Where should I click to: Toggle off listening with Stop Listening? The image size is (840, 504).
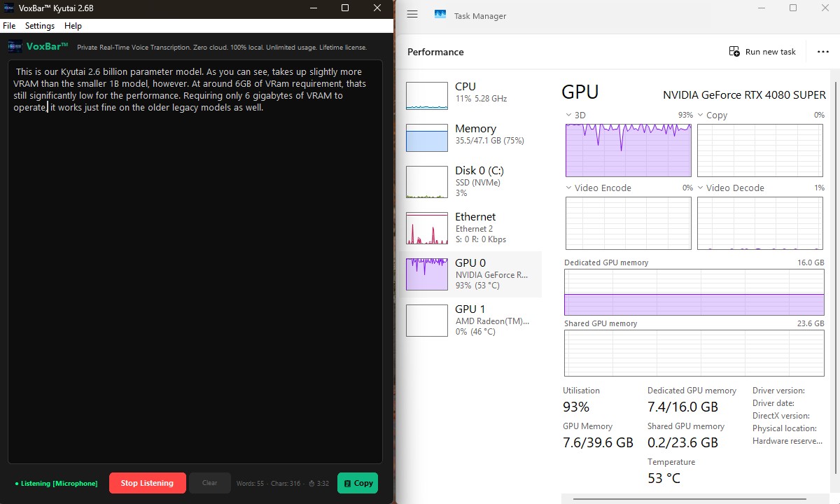[147, 483]
